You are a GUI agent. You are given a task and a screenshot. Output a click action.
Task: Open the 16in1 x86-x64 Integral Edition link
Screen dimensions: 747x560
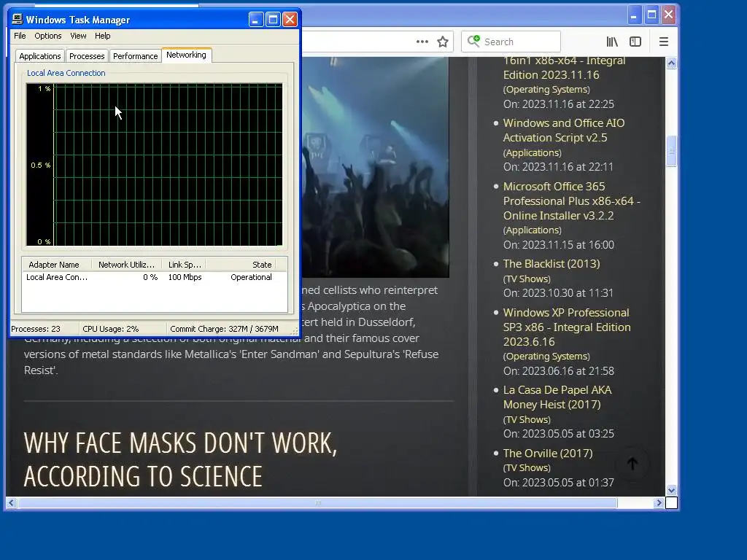coord(564,68)
